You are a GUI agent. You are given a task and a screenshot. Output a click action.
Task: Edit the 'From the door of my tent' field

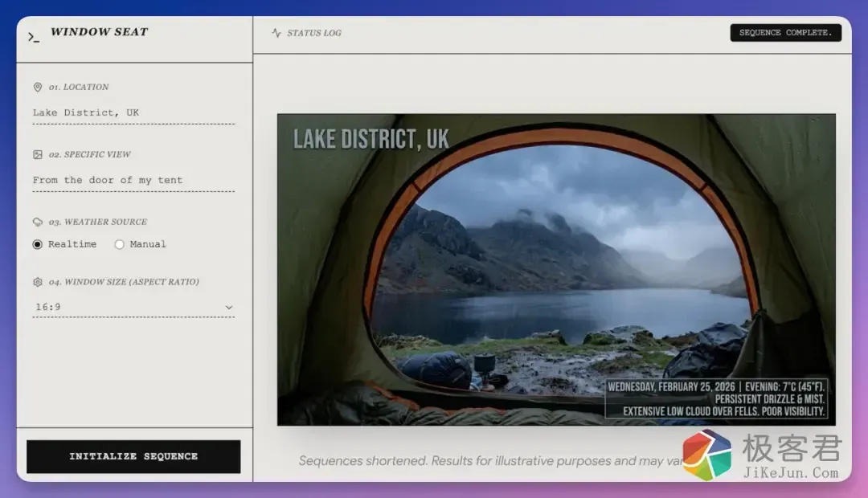(x=133, y=180)
